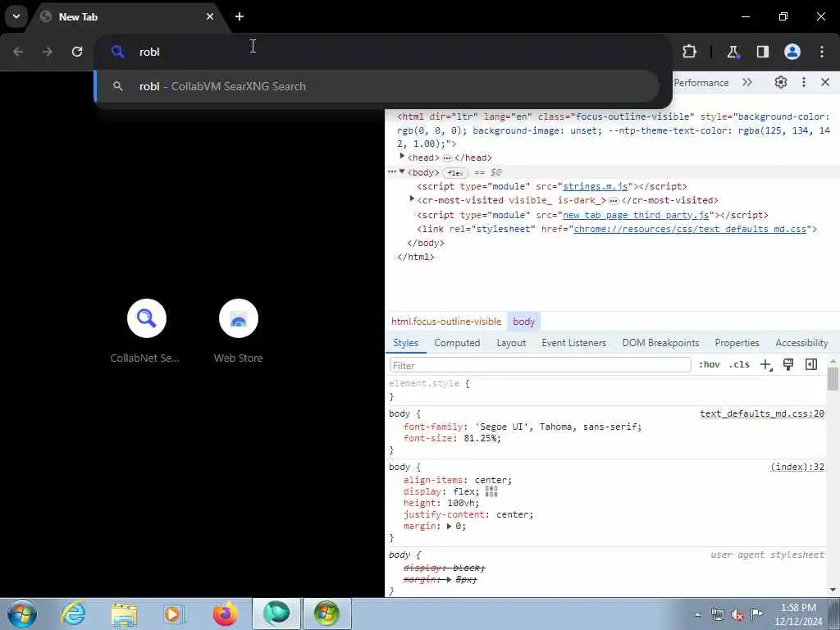Click the address bar containing robl

pyautogui.click(x=382, y=52)
